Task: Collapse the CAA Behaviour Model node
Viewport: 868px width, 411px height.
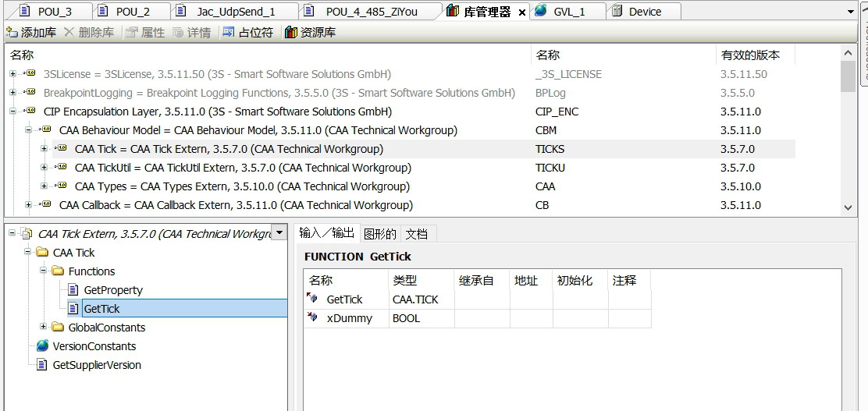Action: 28,130
